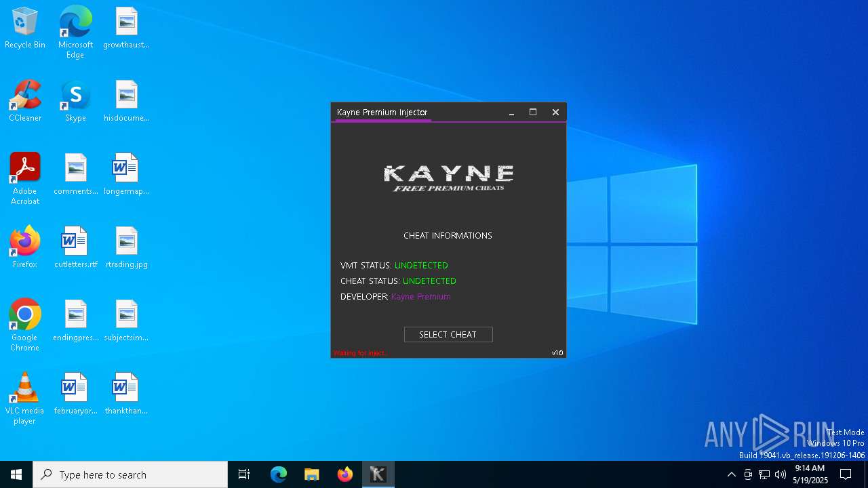Viewport: 868px width, 488px height.
Task: Click the KAYNE logo image
Action: [x=448, y=178]
